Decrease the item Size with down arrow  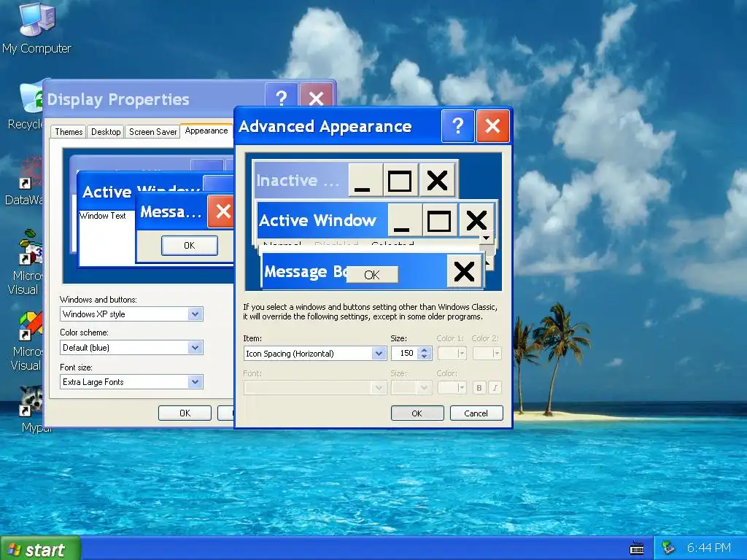click(x=424, y=357)
